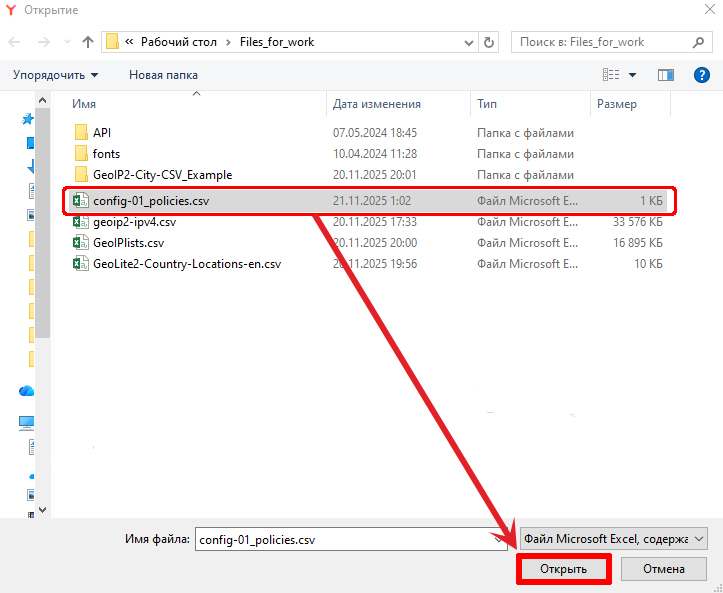Click Новая папка in the toolbar

coord(163,75)
